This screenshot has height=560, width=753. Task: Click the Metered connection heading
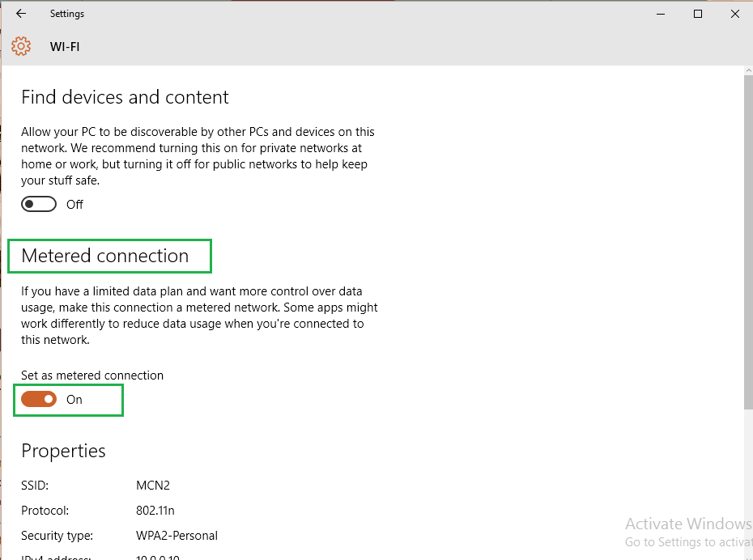click(x=104, y=256)
